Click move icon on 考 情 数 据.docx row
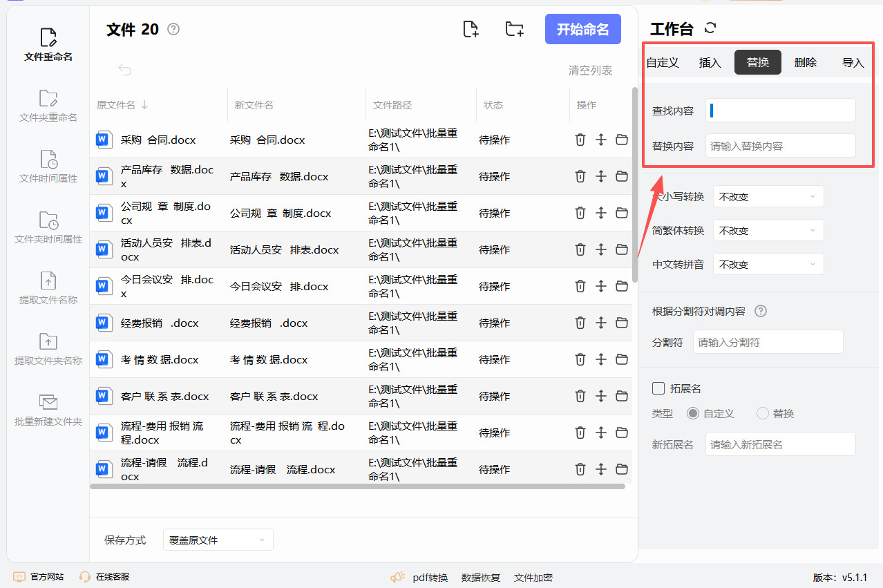This screenshot has width=883, height=588. (x=601, y=359)
